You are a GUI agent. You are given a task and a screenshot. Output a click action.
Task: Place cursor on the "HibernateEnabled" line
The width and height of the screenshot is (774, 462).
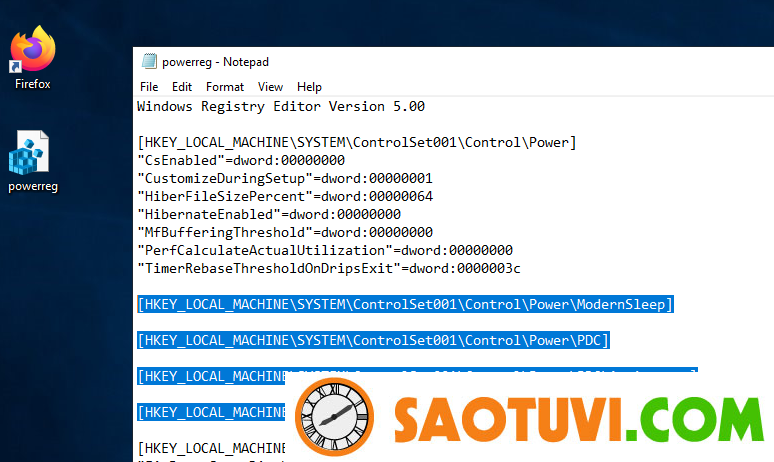pyautogui.click(x=268, y=214)
